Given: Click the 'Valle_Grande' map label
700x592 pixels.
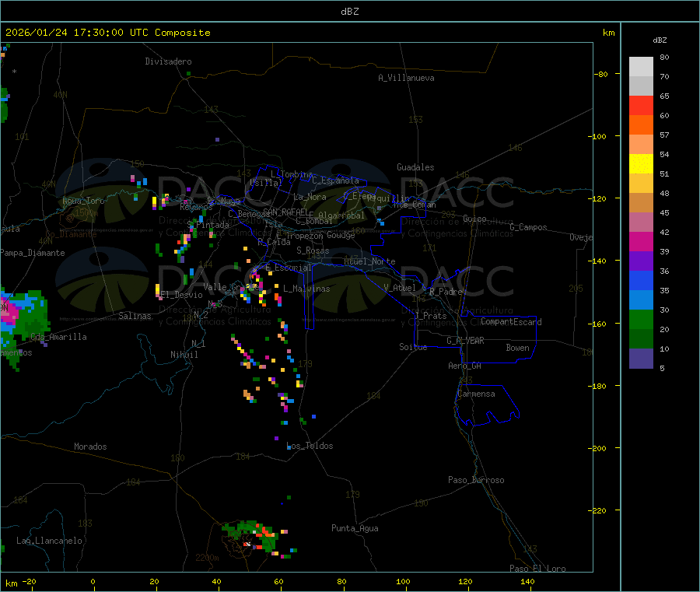Looking at the screenshot, I should click(231, 287).
